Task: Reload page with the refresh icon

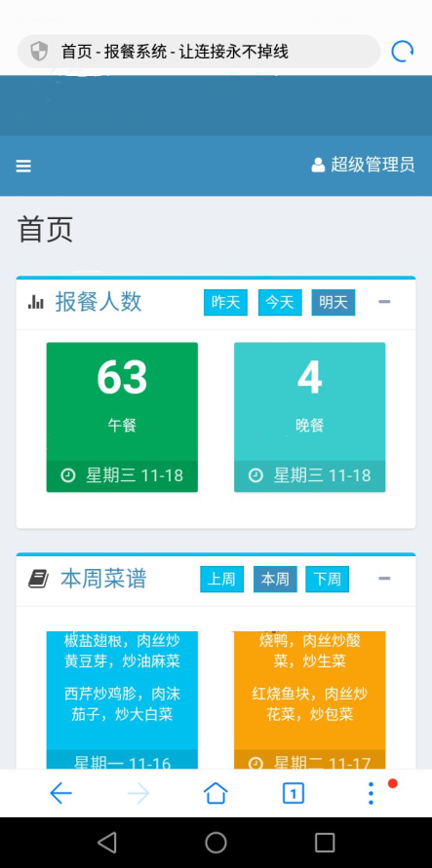Action: [402, 52]
